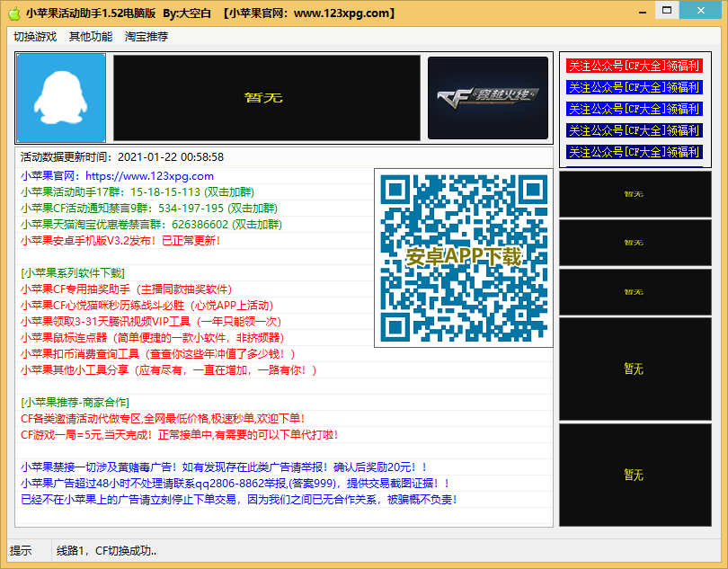This screenshot has height=569, width=728.
Task: Click the red 关注公众号[CF大全]领福利 button
Action: [635, 67]
